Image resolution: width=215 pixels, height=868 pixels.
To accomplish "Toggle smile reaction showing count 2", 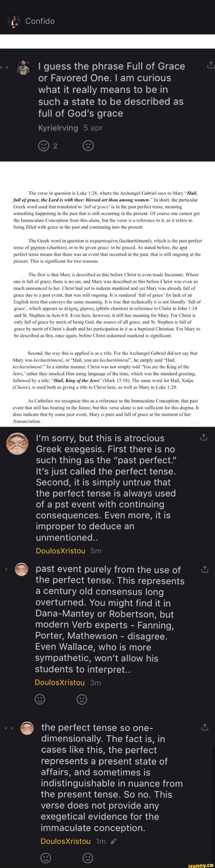I will click(x=43, y=146).
